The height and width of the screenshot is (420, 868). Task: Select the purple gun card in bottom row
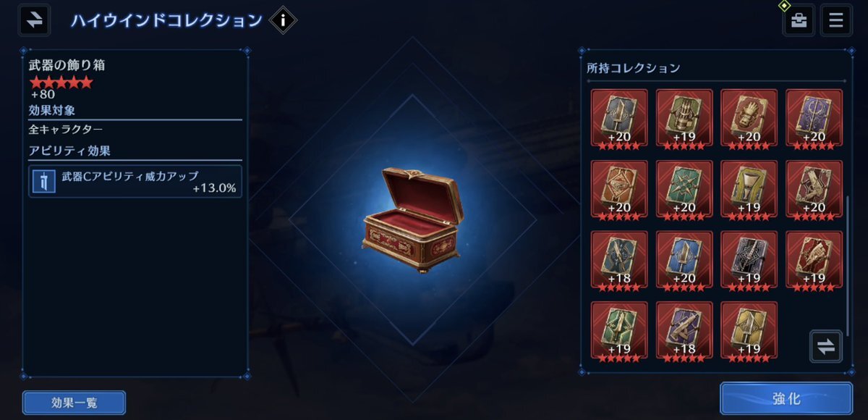point(684,331)
